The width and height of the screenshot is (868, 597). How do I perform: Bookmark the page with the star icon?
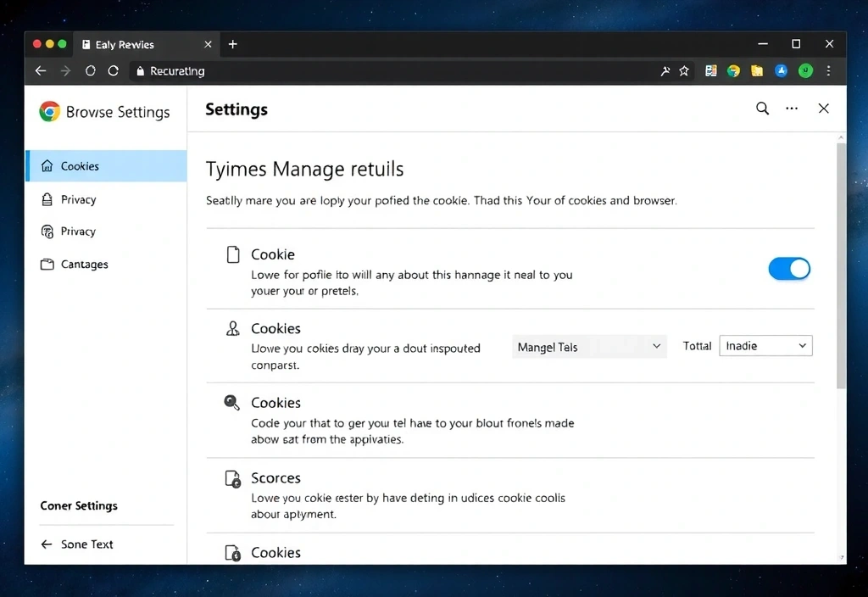coord(684,71)
